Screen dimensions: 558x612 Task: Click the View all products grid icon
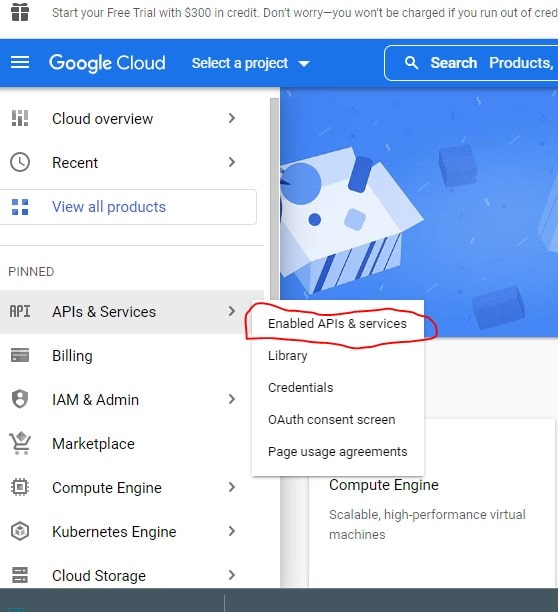(20, 207)
